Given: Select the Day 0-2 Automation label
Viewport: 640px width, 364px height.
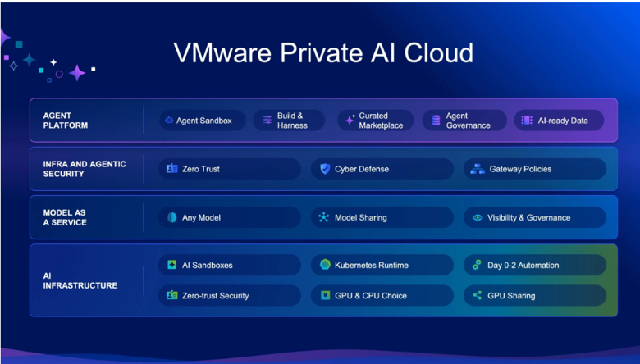Looking at the screenshot, I should click(523, 266).
